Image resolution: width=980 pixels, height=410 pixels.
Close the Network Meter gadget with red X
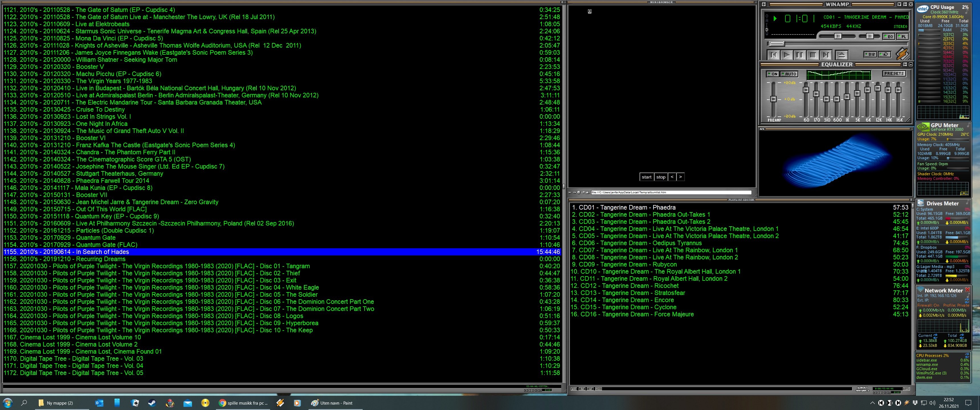pos(967,290)
